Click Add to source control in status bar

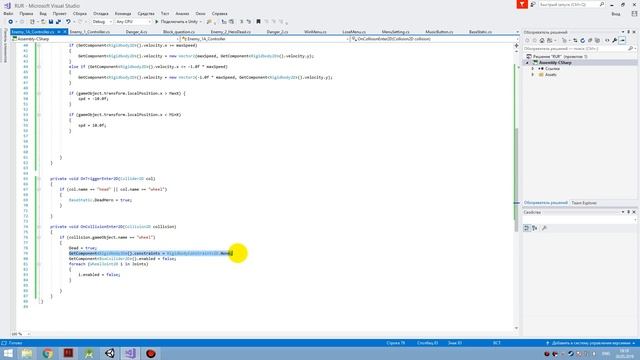coord(590,343)
